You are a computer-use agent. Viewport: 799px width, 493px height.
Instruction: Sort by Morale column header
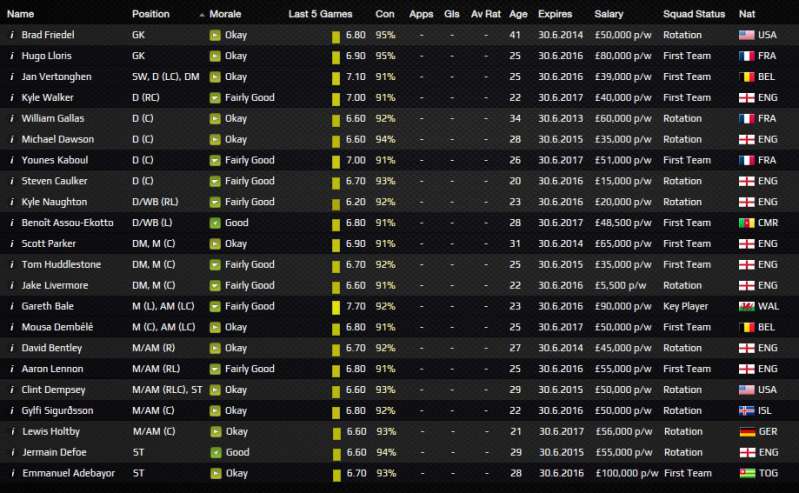click(225, 14)
